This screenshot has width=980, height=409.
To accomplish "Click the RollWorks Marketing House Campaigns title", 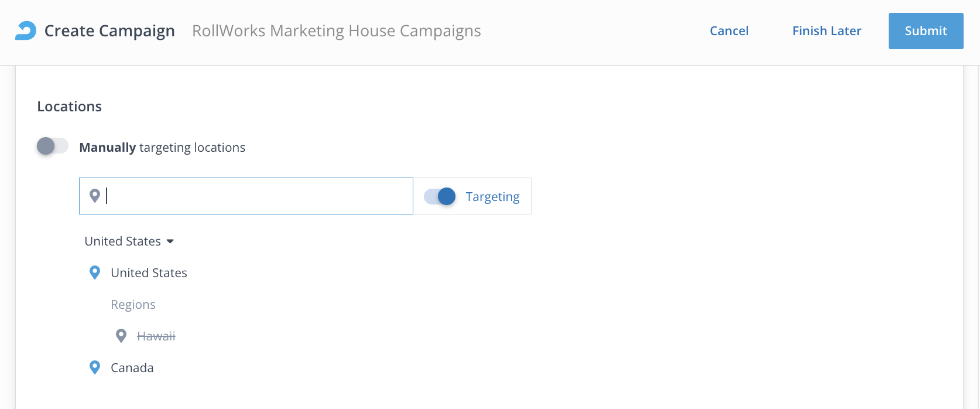I will pos(337,31).
